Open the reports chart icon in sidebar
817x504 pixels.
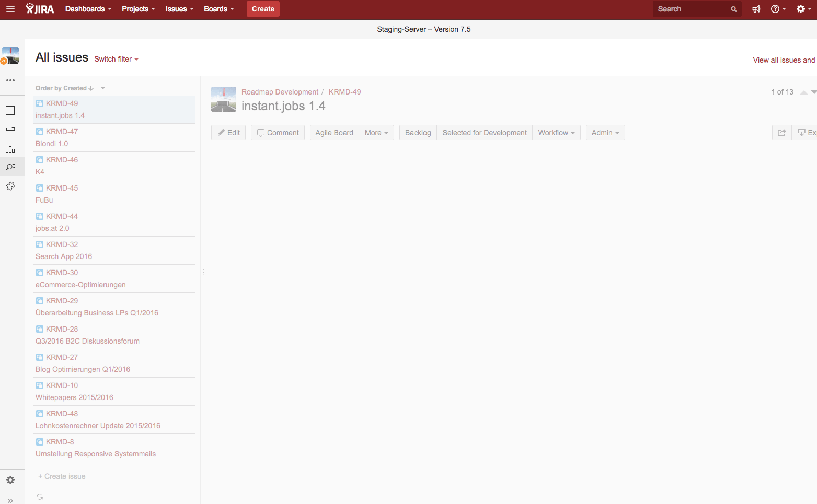pyautogui.click(x=10, y=148)
